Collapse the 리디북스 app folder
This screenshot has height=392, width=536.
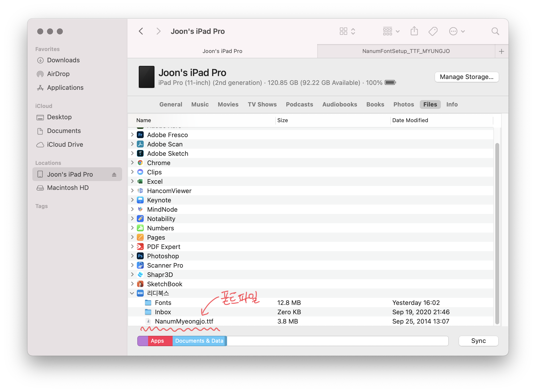(x=132, y=293)
